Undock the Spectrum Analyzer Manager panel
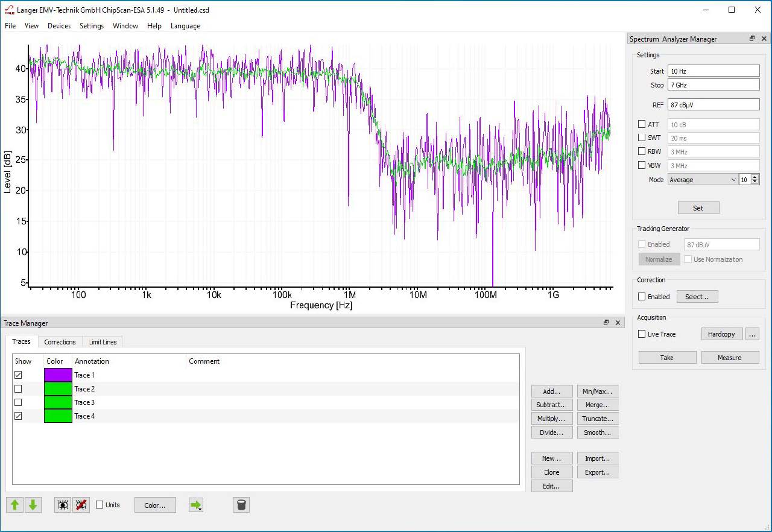Image resolution: width=772 pixels, height=532 pixels. click(x=751, y=39)
